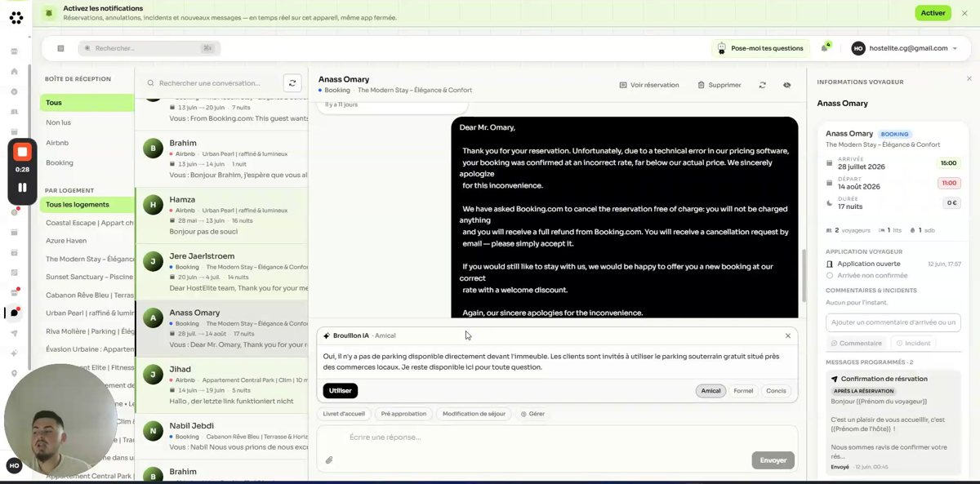Open the location pin icon in sidebar

[x=14, y=374]
